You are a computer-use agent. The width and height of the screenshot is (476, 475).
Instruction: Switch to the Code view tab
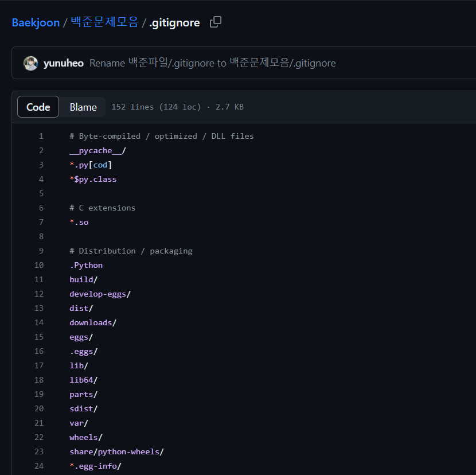coord(38,107)
